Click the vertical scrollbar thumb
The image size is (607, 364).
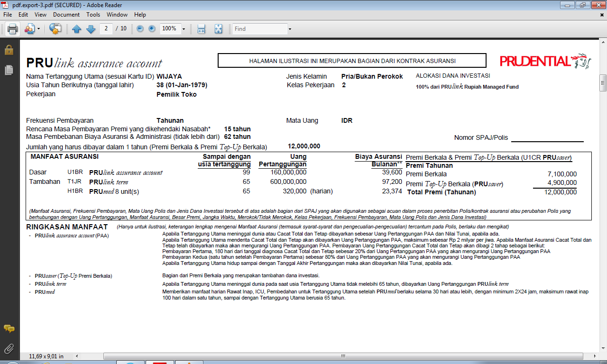click(603, 83)
